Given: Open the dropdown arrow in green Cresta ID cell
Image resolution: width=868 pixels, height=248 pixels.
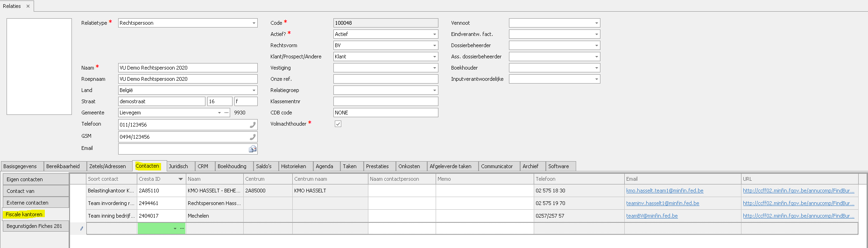Looking at the screenshot, I should coord(175,228).
